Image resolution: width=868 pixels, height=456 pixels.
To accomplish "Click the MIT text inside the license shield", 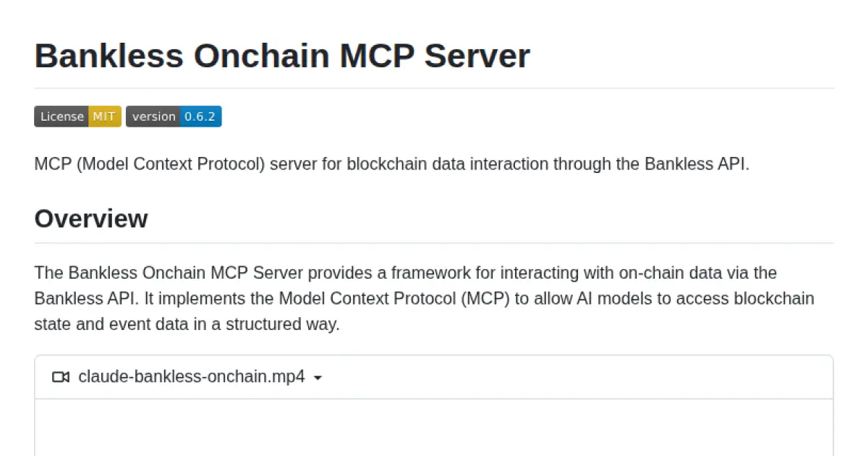I will coord(106,117).
